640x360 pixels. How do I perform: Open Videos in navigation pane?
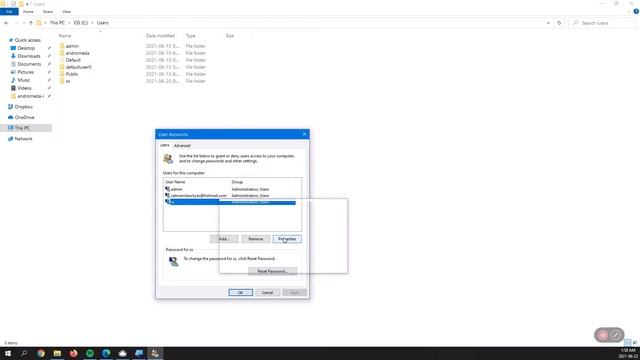pos(24,88)
